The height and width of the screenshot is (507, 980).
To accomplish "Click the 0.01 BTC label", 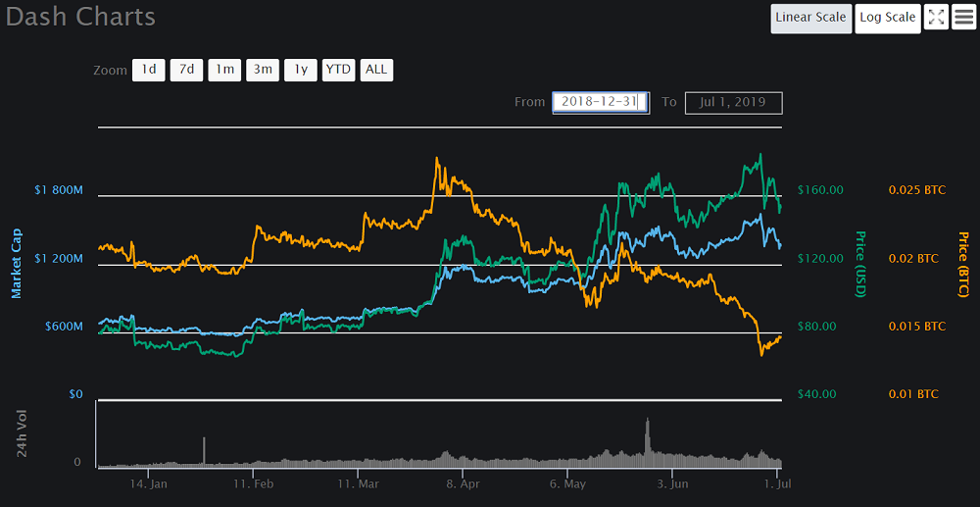I will click(x=913, y=394).
